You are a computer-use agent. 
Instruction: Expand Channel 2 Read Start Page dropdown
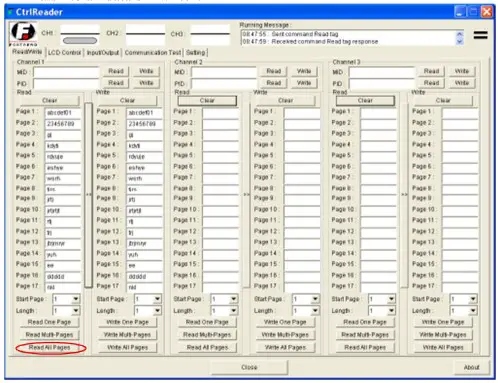coord(234,299)
